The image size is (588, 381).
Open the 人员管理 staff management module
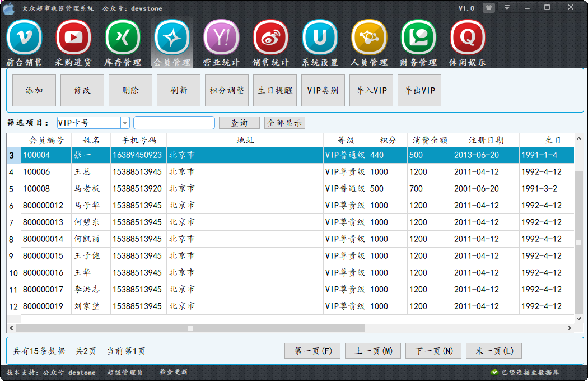pyautogui.click(x=369, y=43)
